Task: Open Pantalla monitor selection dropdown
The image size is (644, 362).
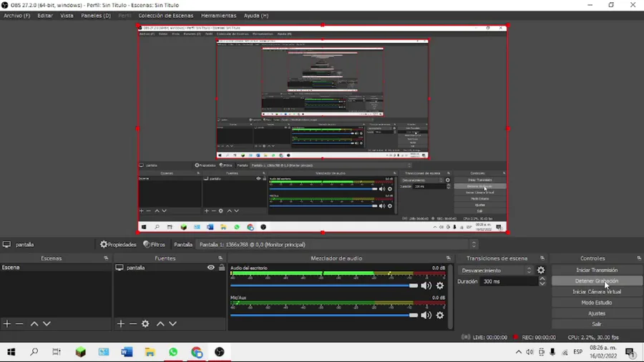Action: (x=336, y=245)
